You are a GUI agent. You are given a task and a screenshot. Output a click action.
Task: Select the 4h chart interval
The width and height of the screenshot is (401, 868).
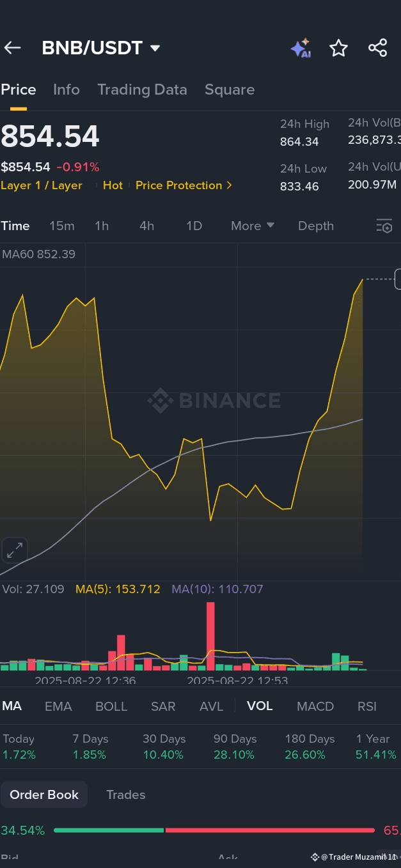(146, 226)
